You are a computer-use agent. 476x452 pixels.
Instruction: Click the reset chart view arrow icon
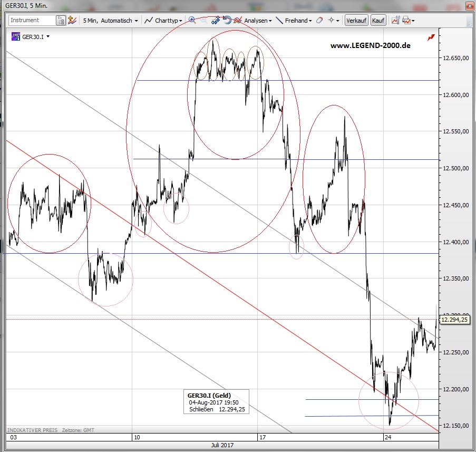227,21
